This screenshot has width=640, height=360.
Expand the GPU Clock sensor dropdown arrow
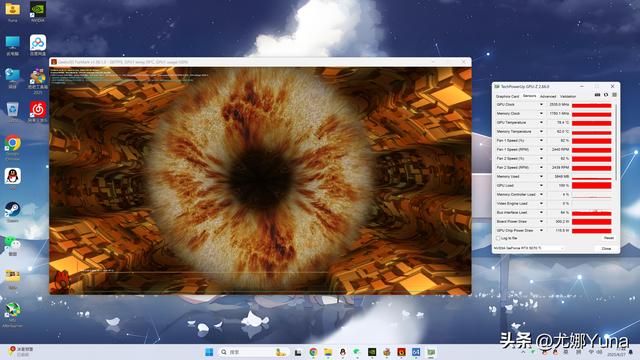coord(541,104)
